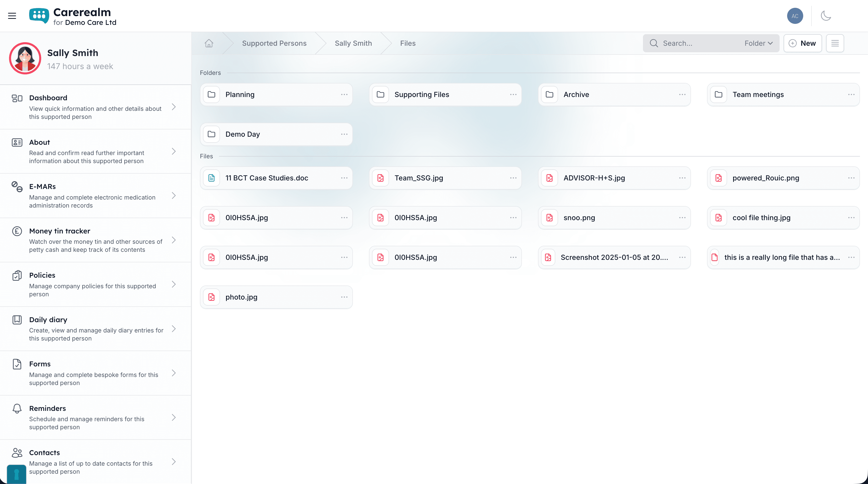Screen dimensions: 868x484
Task: Open Archive folder icon
Action: pos(550,94)
